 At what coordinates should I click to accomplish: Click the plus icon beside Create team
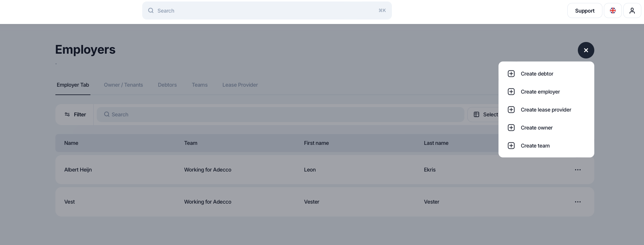click(x=511, y=146)
